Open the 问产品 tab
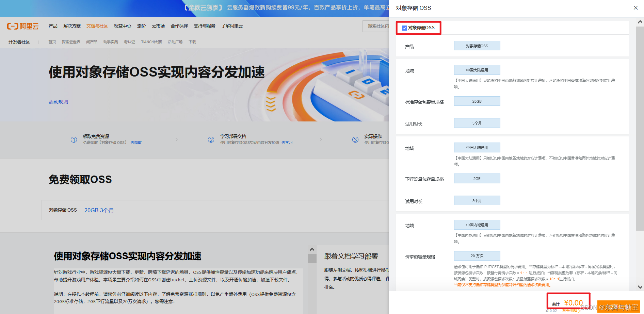 click(x=92, y=42)
